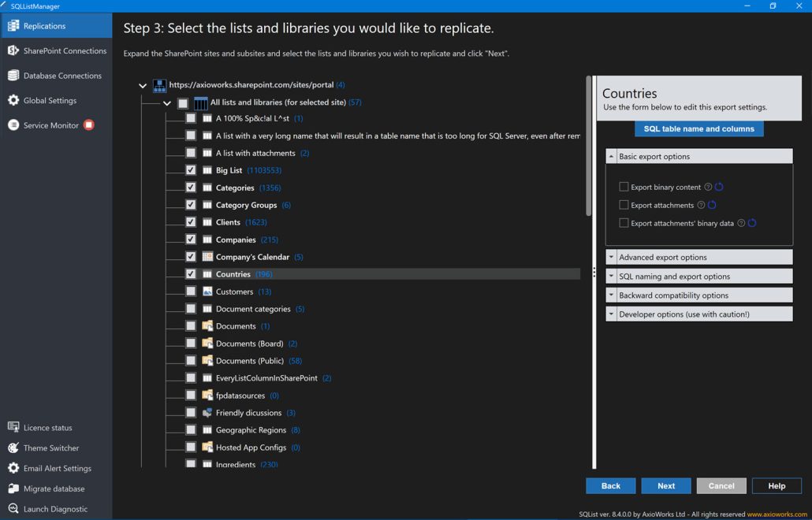Uncheck the Big List checkbox

click(x=191, y=170)
